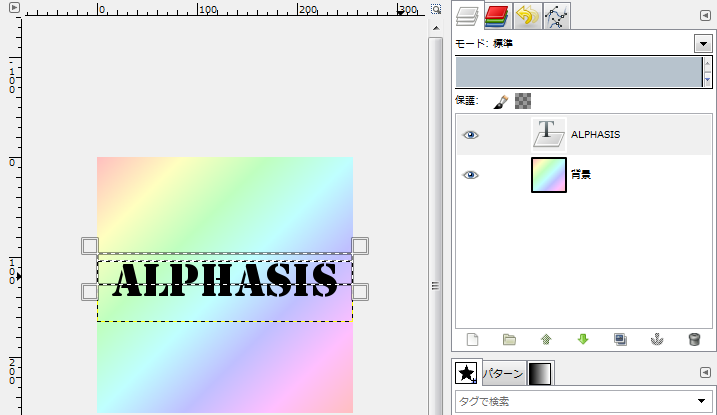
Task: Switch to the Layers dialog tab
Action: coord(467,16)
